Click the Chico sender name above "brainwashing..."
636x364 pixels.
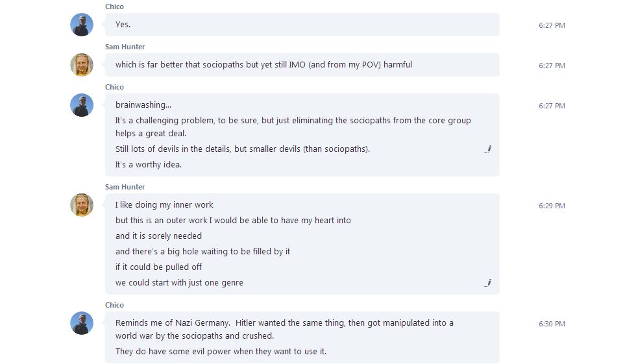click(114, 87)
